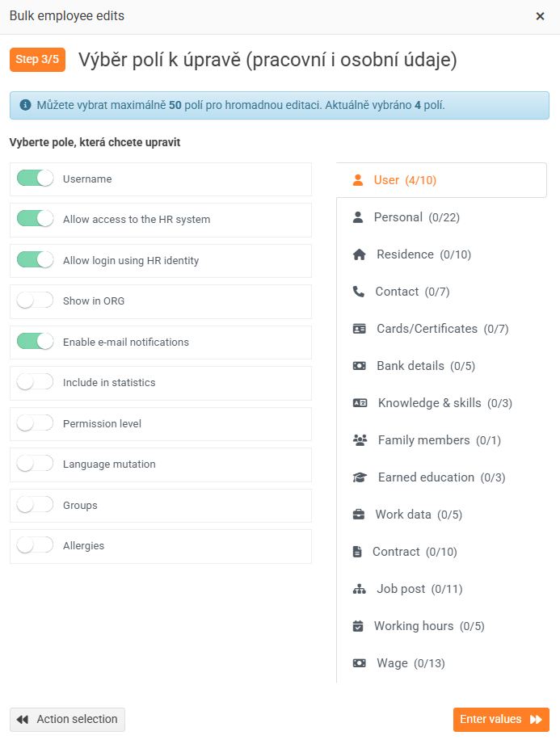Click the Family members people icon
The image size is (560, 744).
(360, 440)
